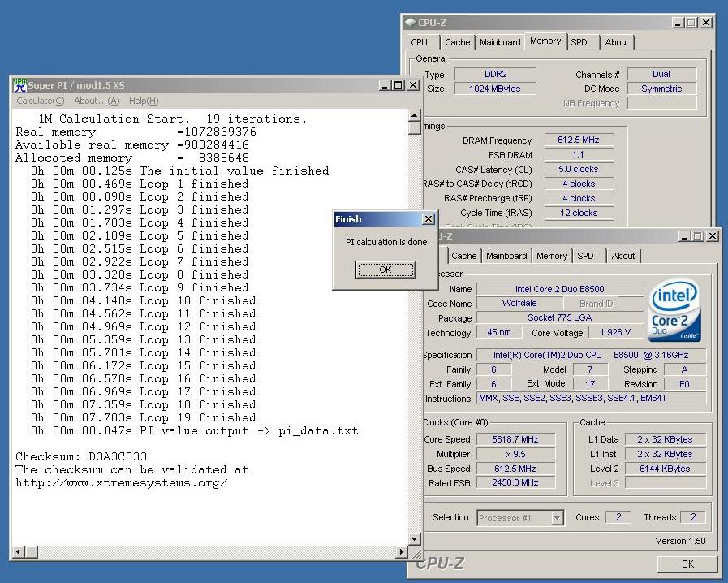Open Mainboard tab in upper CPU-Z window
The image size is (728, 583).
pyautogui.click(x=500, y=42)
